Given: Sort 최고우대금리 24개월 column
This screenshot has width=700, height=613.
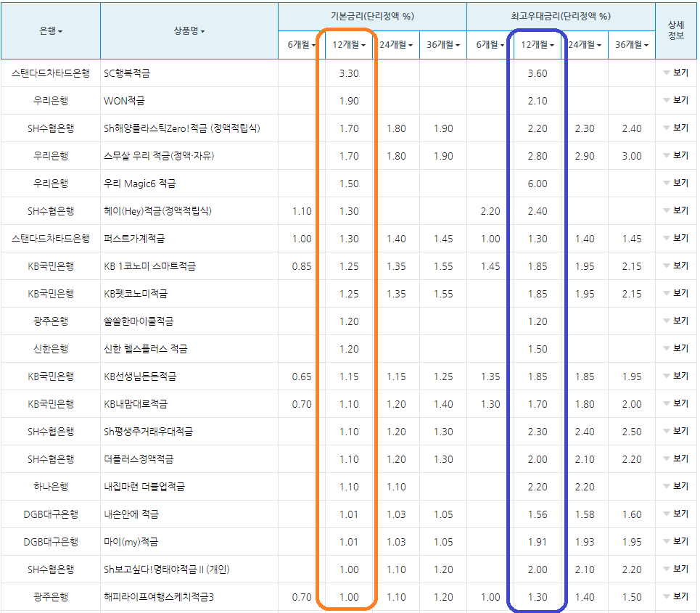Looking at the screenshot, I should coord(585,45).
